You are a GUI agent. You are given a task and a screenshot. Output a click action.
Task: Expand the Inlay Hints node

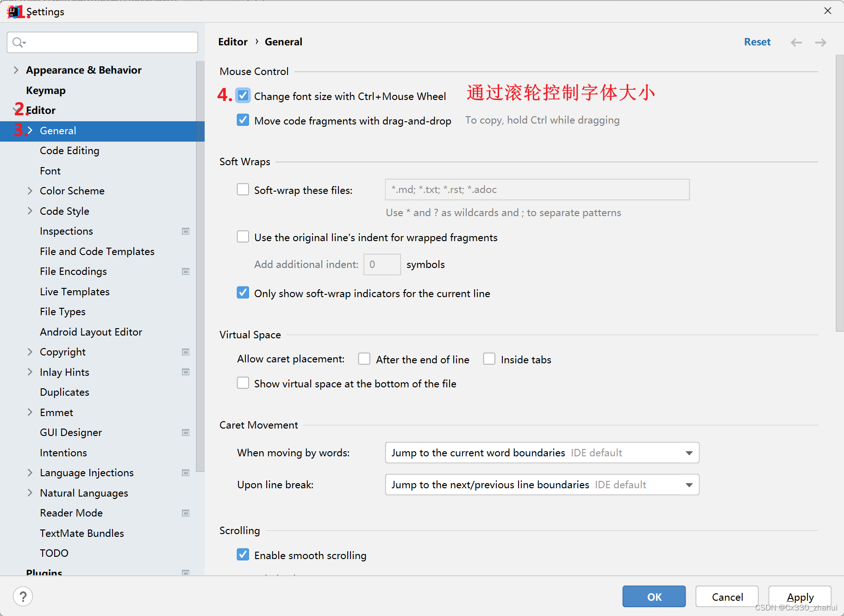click(x=30, y=372)
